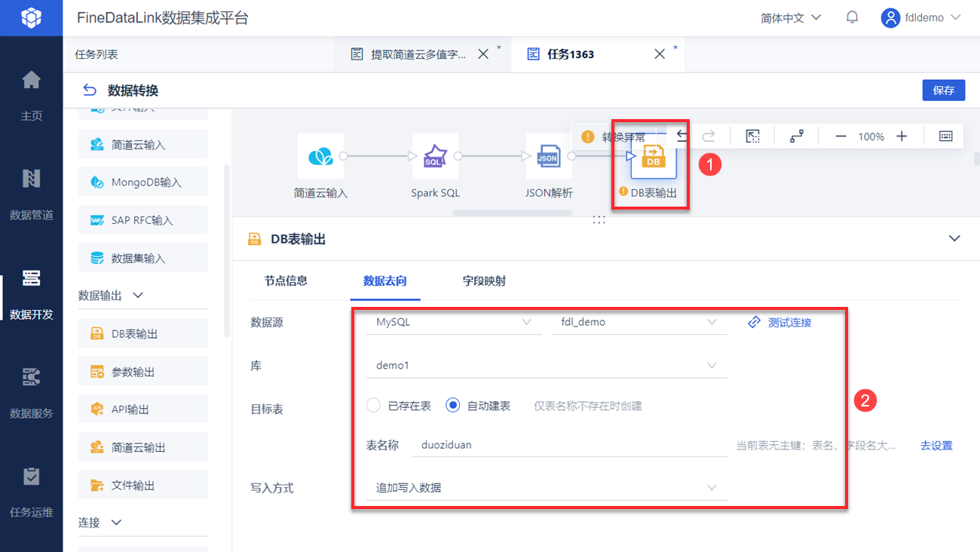The width and height of the screenshot is (980, 552).
Task: Open the 字段映射 tab
Action: click(484, 281)
